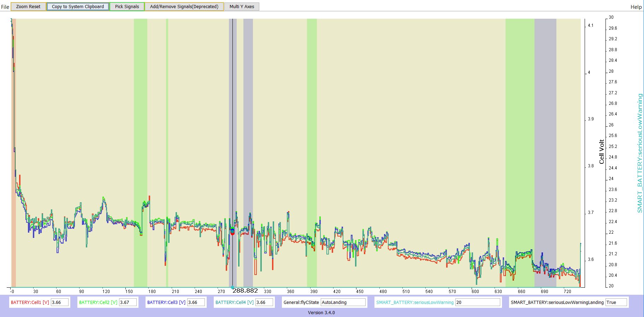Click the Version 3.4.0 text
Viewport: 644px width, 317px height.
[x=321, y=312]
